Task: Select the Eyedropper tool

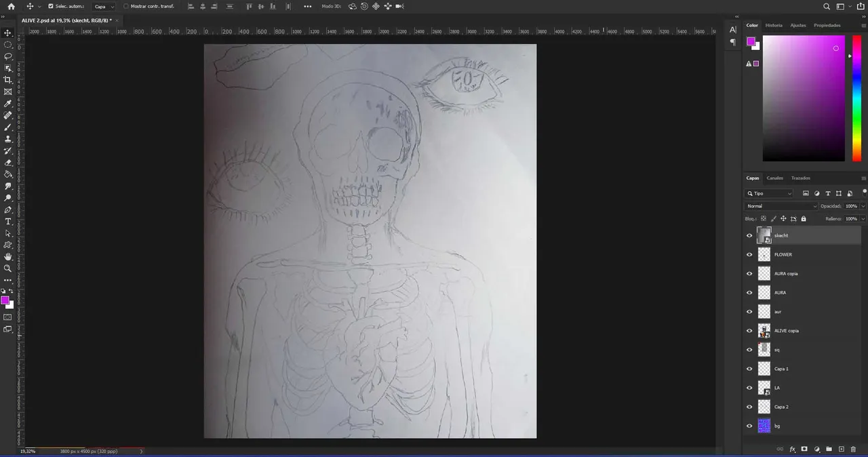Action: (x=8, y=104)
